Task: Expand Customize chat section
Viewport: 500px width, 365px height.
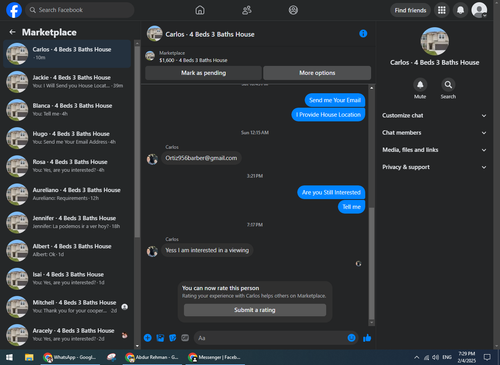Action: coord(434,116)
